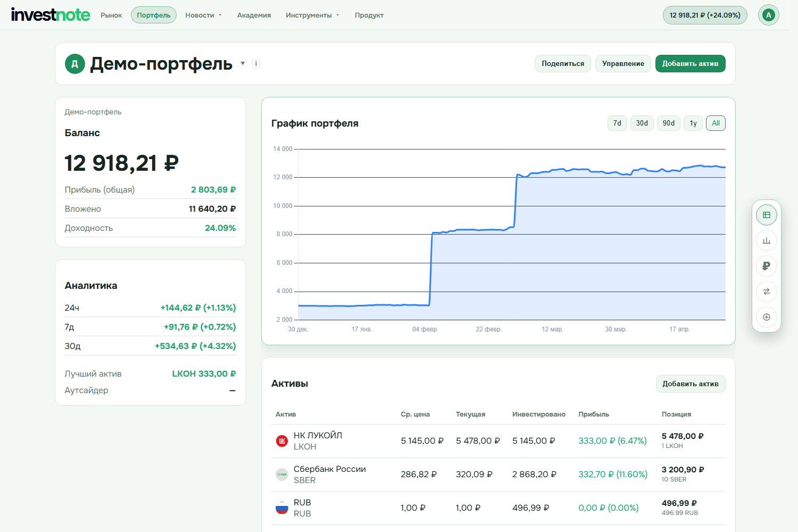Viewport: 798px width, 532px height.
Task: Open the bar chart icon in side toolbar
Action: pyautogui.click(x=767, y=240)
